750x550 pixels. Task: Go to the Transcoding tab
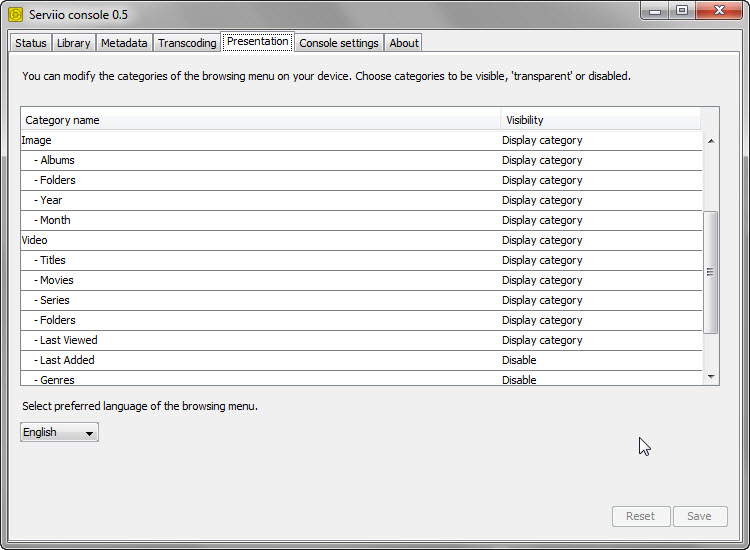coord(187,43)
